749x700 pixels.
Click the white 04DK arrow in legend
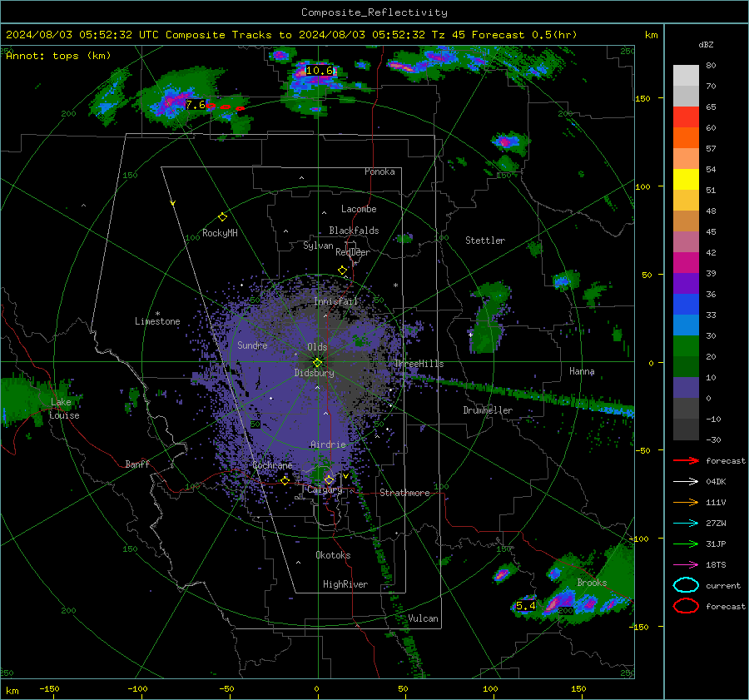(686, 482)
